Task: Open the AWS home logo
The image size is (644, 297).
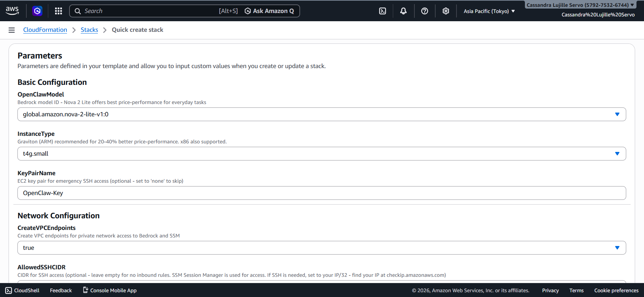Action: point(12,11)
